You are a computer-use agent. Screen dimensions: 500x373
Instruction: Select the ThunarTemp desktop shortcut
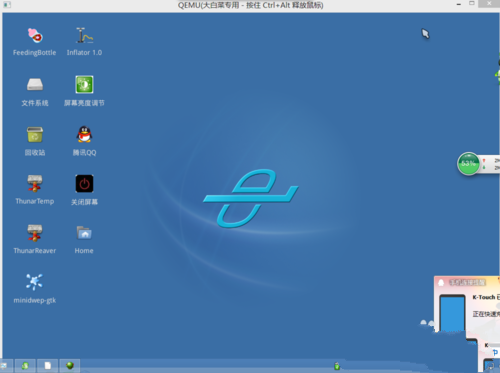(x=35, y=183)
